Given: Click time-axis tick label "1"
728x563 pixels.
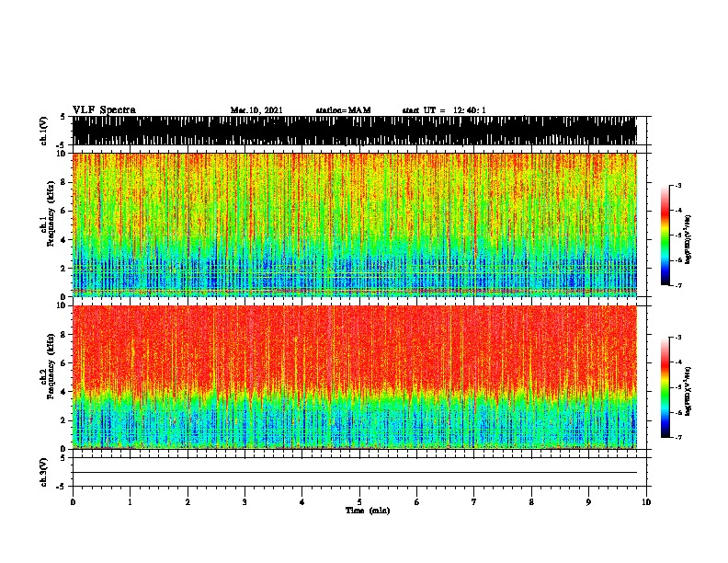Looking at the screenshot, I should coord(130,501).
